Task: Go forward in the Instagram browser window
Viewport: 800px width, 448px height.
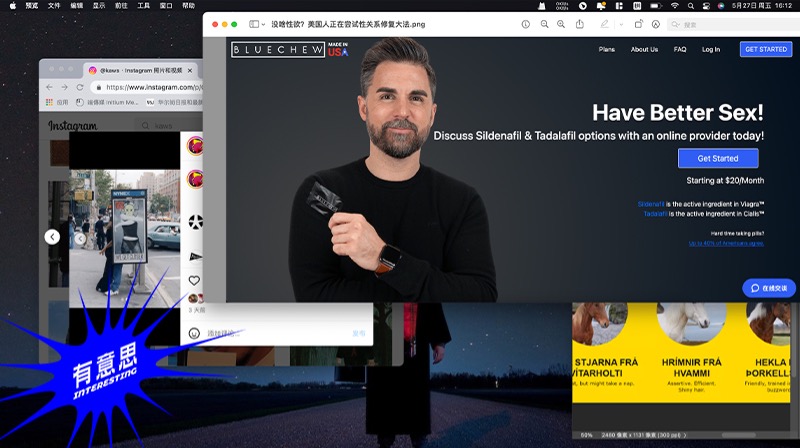Action: (64, 87)
